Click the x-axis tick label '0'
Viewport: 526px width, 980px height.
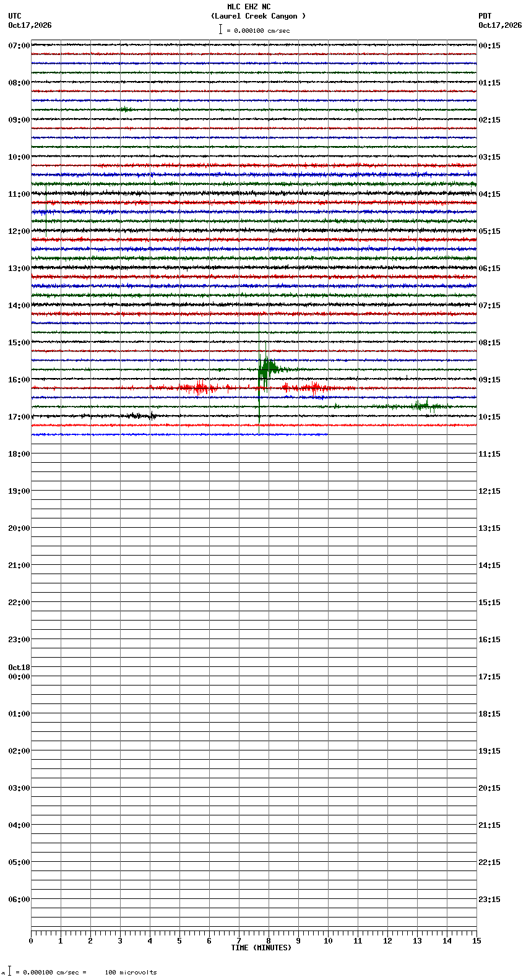coord(31,941)
